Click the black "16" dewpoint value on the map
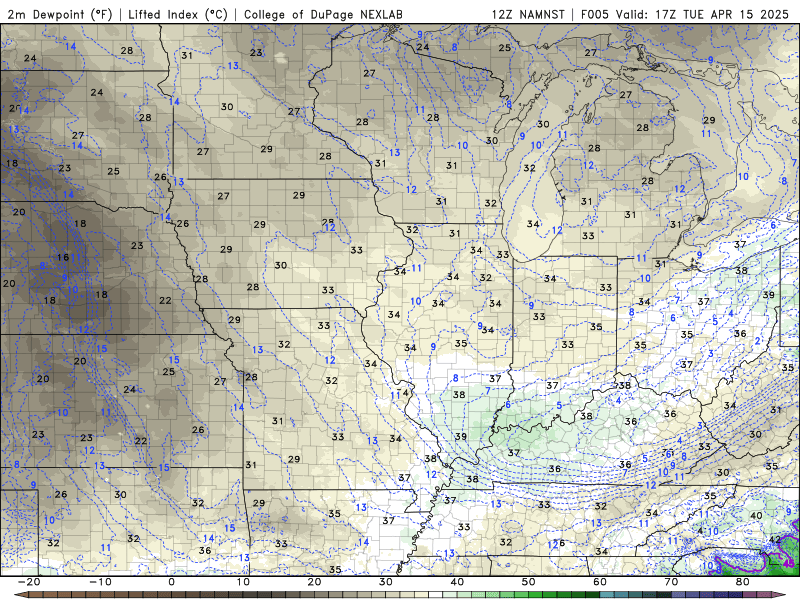 (63, 257)
